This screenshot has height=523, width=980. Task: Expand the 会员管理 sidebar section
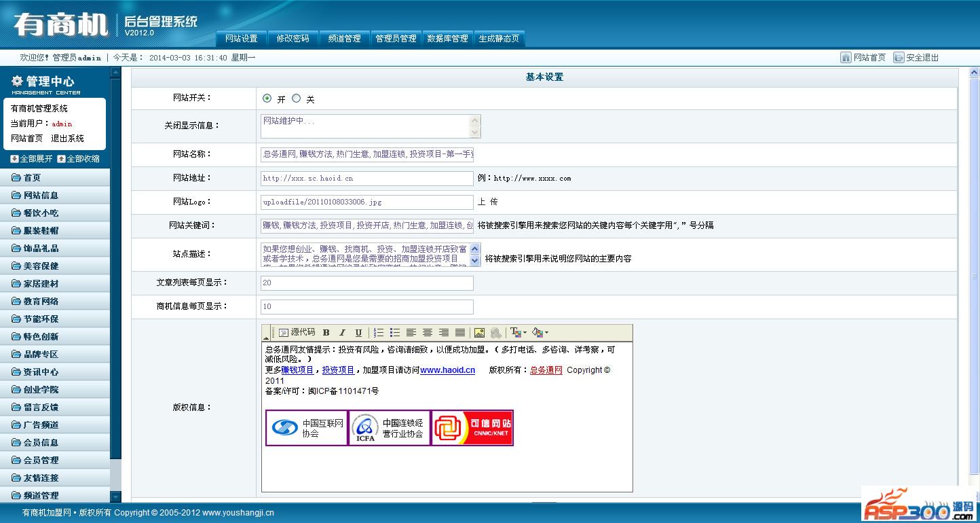55,461
